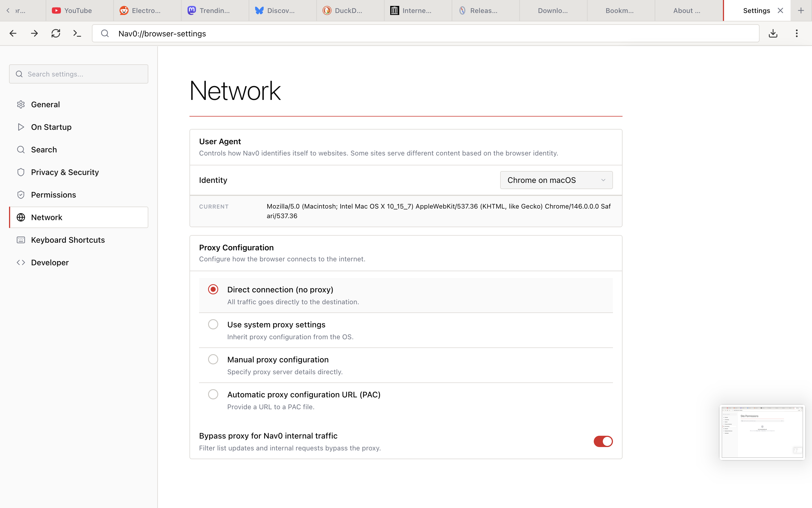Open the Identity dropdown Chrome on macOS
Screen dimensions: 812x508
pos(556,180)
